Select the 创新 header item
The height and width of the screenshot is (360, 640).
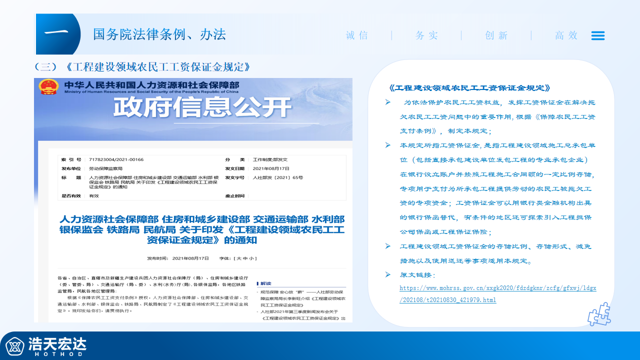click(496, 36)
